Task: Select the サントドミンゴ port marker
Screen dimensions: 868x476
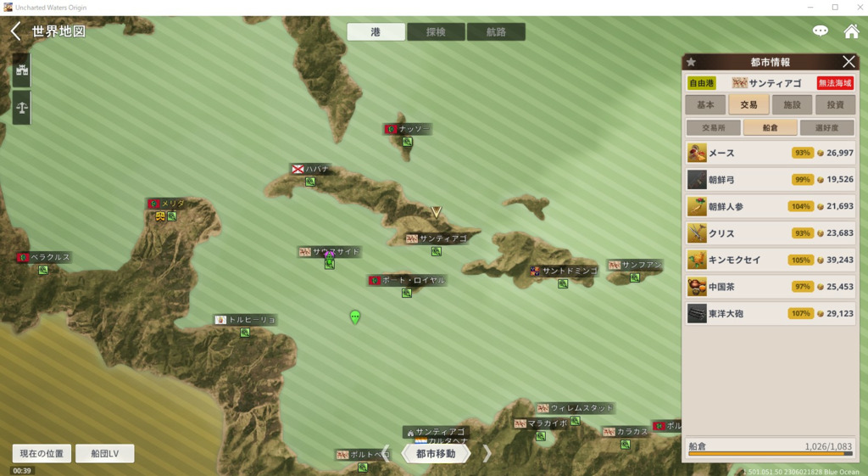Action: pos(563,283)
